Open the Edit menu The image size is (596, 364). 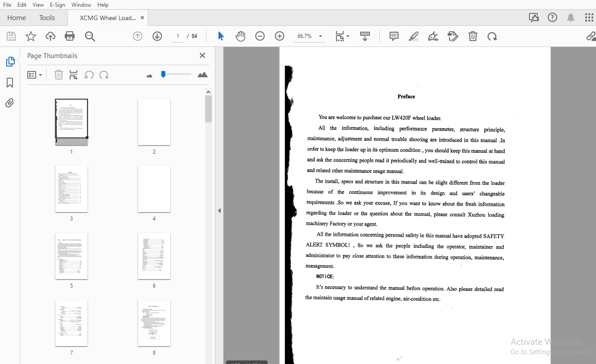click(22, 4)
